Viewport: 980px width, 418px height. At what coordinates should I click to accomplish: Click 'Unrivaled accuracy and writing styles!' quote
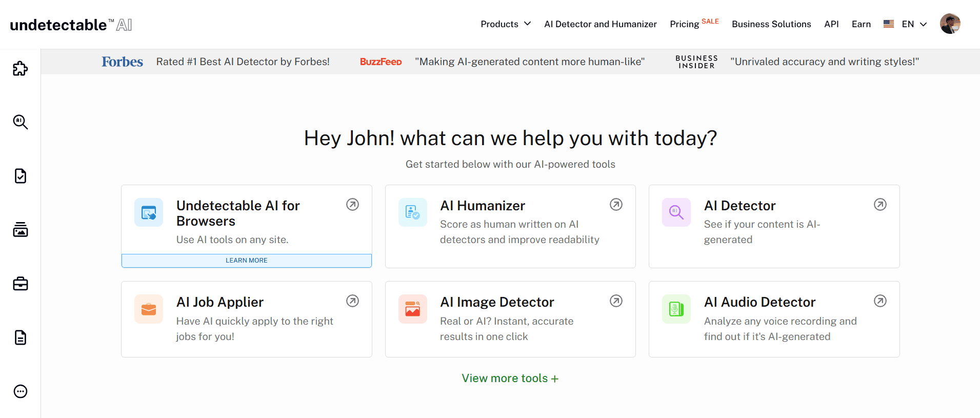tap(825, 62)
